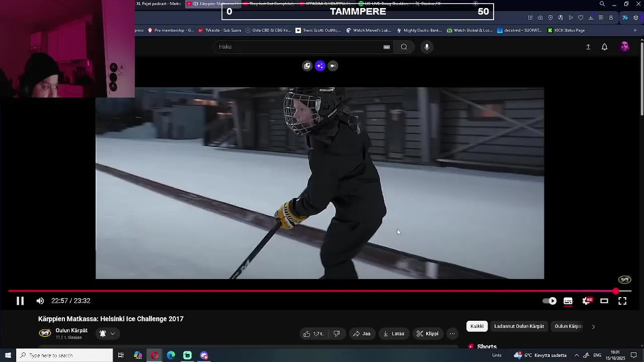The height and width of the screenshot is (362, 644).
Task: Enter fullscreen mode
Action: point(622,301)
